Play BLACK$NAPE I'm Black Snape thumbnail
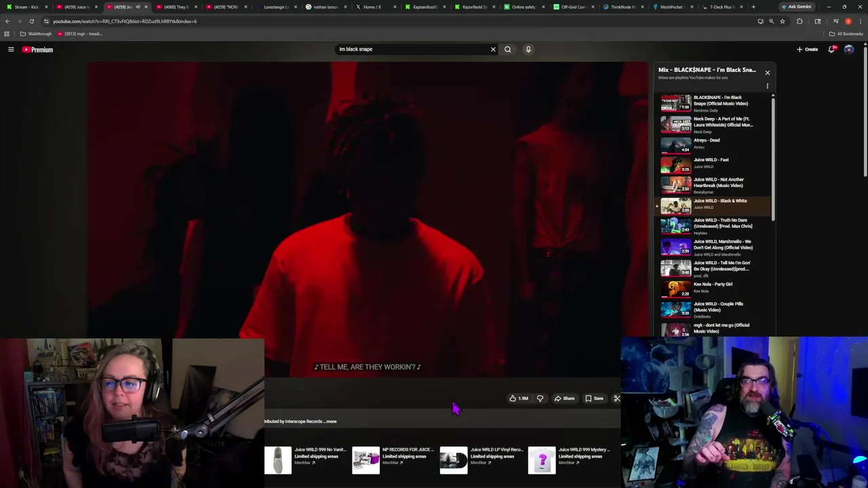This screenshot has width=868, height=488. pos(675,103)
